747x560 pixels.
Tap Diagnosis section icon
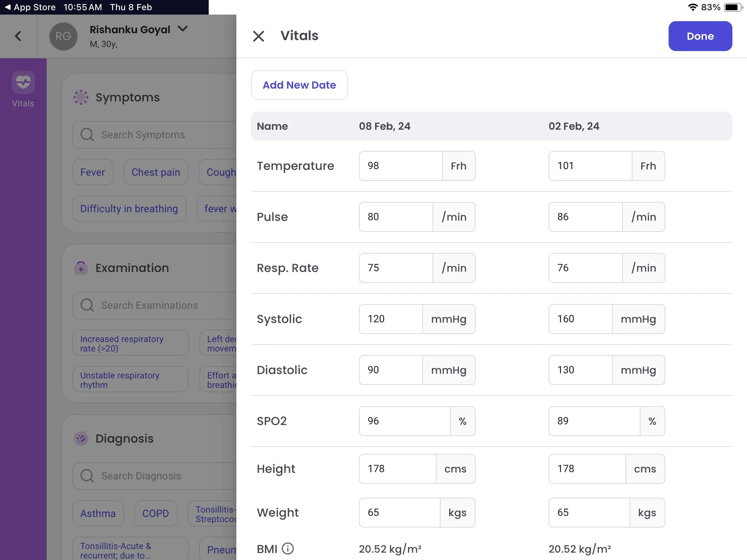coord(81,439)
